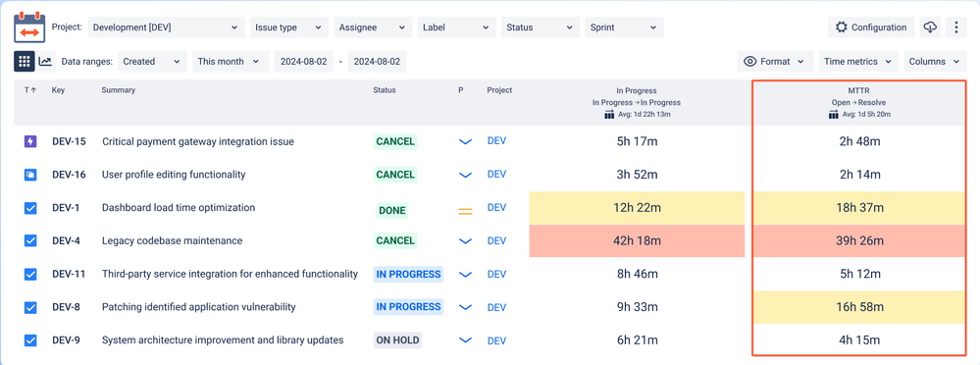Click In Progress value 5h 17m

[637, 142]
